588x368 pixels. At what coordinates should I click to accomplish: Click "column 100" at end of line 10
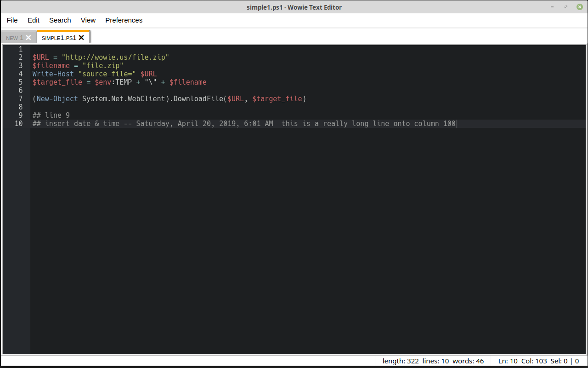point(435,124)
